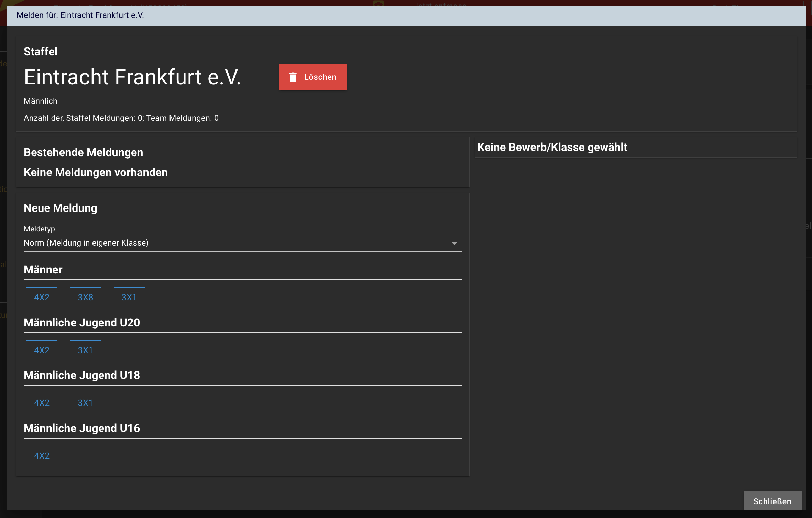Click the Keine Meldungen vorhanden text
Viewport: 812px width, 518px height.
96,172
